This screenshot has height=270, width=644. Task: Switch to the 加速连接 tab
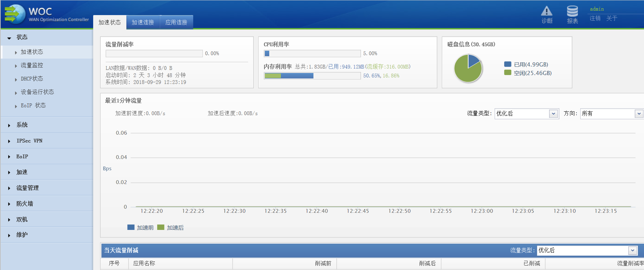143,22
